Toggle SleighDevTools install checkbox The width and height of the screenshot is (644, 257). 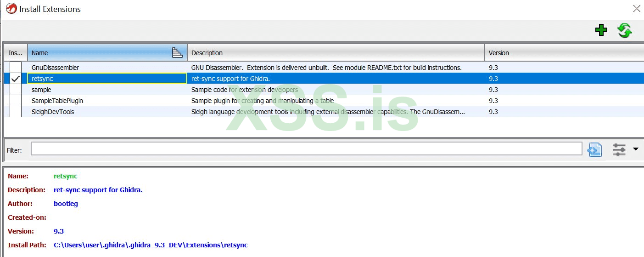coord(16,112)
